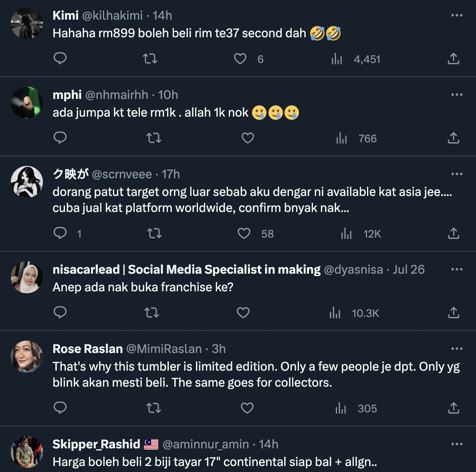
Task: Retweet mphi's tele rm1k tweet
Action: click(153, 138)
